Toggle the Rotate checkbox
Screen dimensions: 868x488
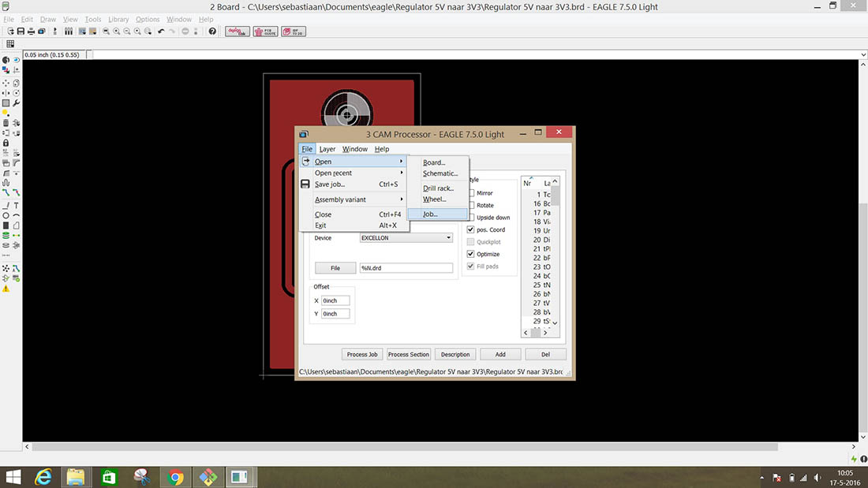(x=471, y=205)
